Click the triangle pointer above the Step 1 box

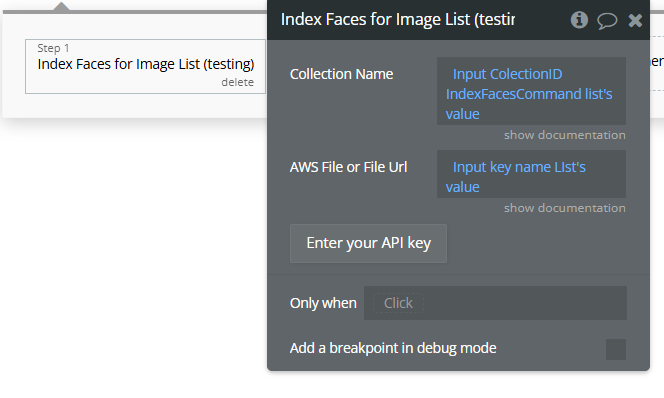click(61, 6)
